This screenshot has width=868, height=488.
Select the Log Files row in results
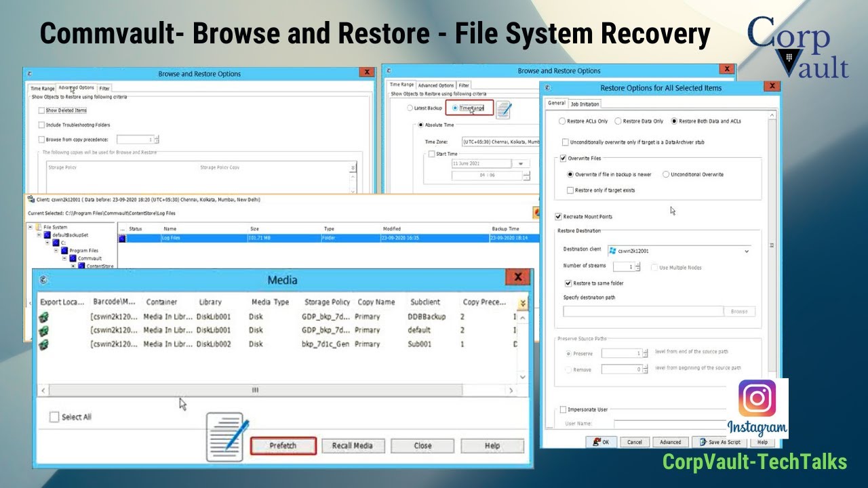(330, 239)
